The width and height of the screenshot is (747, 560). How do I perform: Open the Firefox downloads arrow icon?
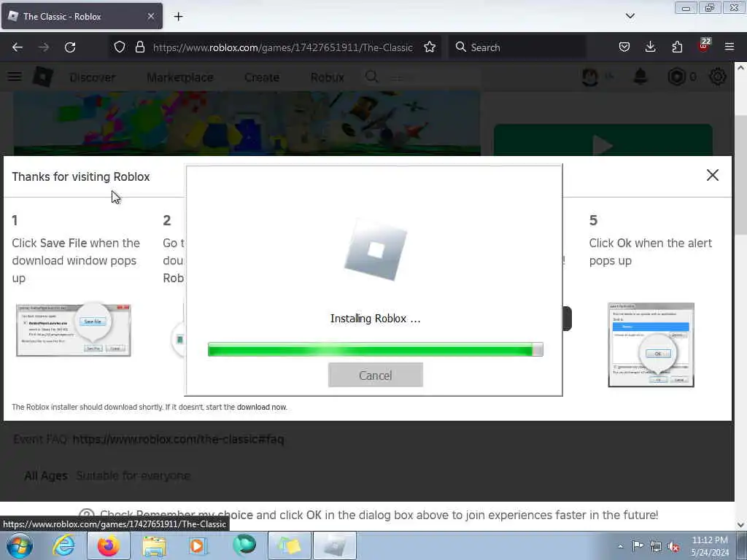[650, 47]
